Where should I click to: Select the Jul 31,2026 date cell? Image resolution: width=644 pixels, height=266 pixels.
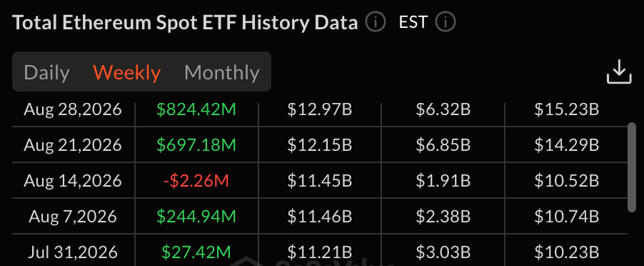pos(73,252)
